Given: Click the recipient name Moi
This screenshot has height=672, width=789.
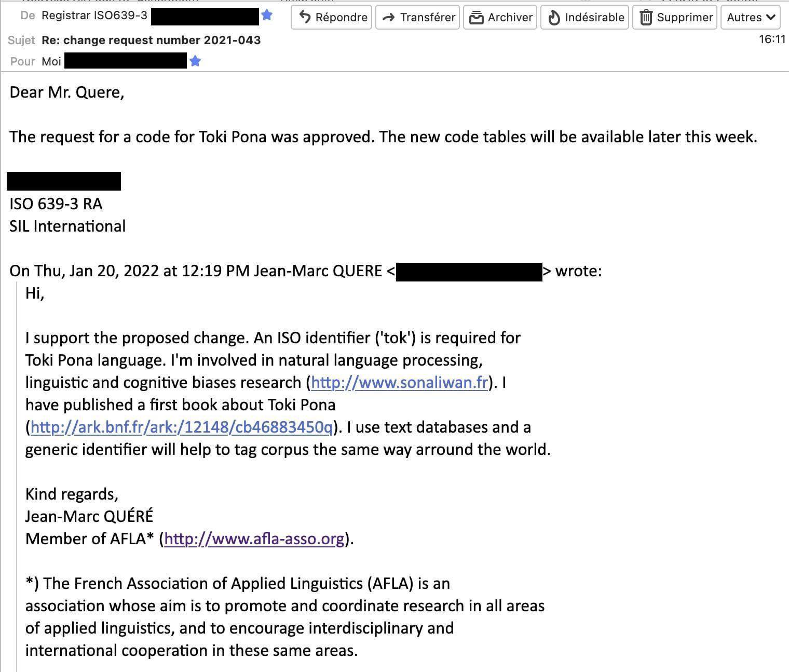Looking at the screenshot, I should pos(51,61).
